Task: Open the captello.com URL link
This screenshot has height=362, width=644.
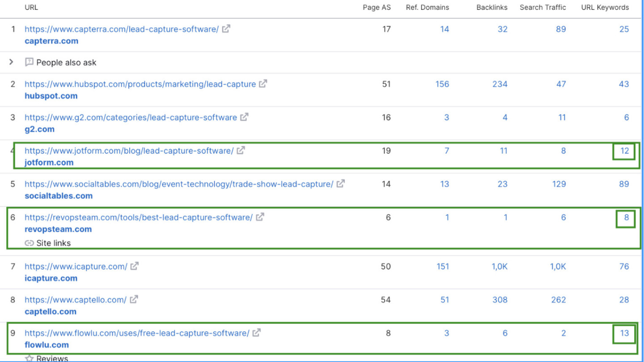Action: click(x=76, y=300)
